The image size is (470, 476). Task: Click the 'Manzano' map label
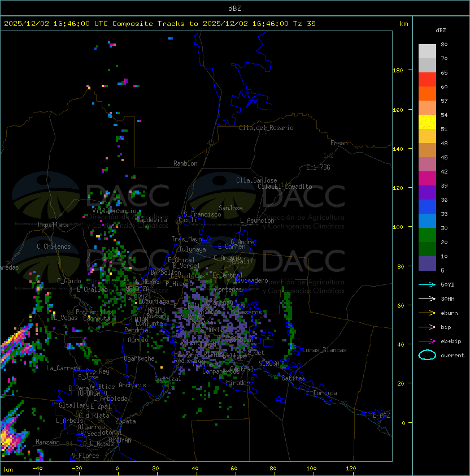point(47,442)
